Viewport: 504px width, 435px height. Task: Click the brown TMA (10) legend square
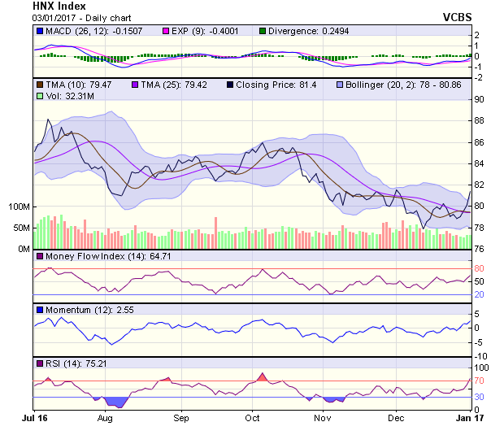pyautogui.click(x=40, y=84)
